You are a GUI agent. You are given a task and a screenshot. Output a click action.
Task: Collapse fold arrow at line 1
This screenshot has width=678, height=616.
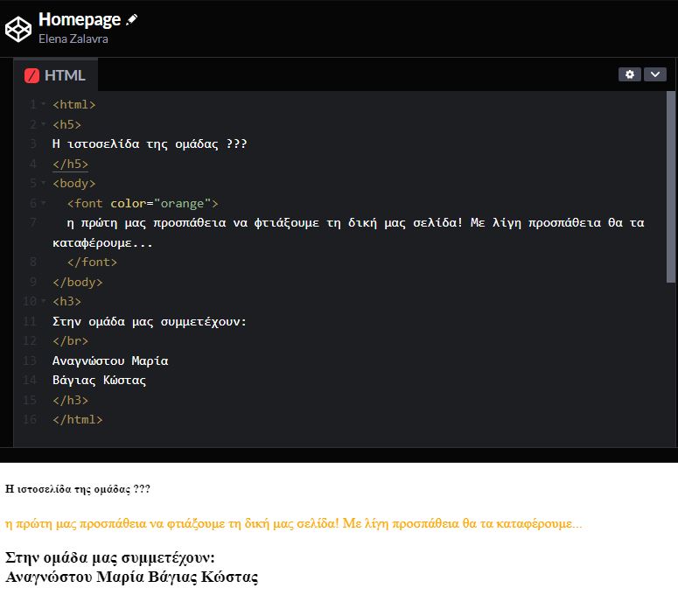click(43, 104)
